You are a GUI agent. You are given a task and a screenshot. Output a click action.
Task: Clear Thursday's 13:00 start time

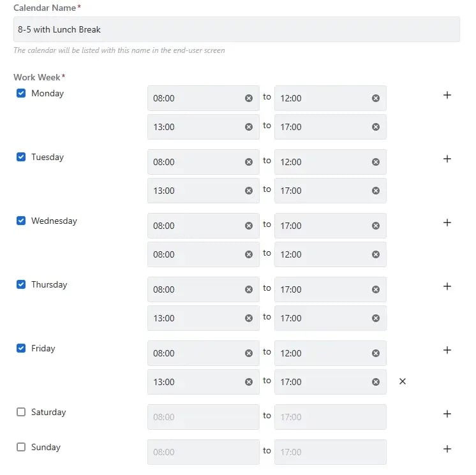point(249,318)
